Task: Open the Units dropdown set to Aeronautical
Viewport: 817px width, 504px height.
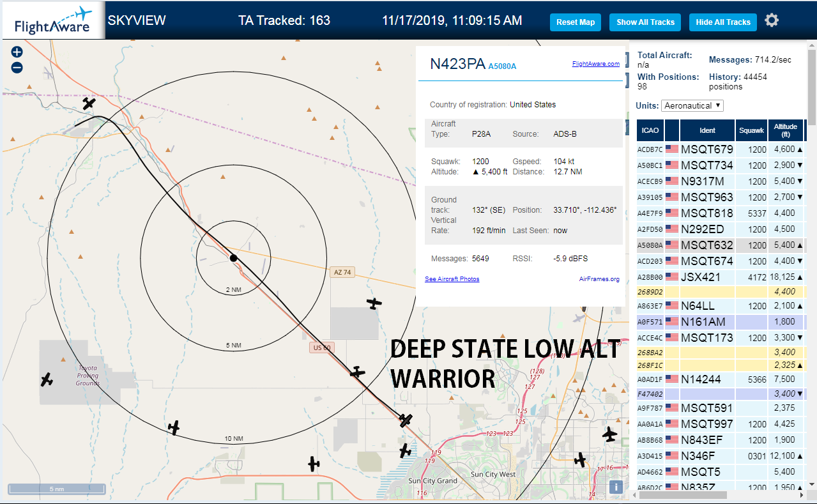Action: [692, 105]
